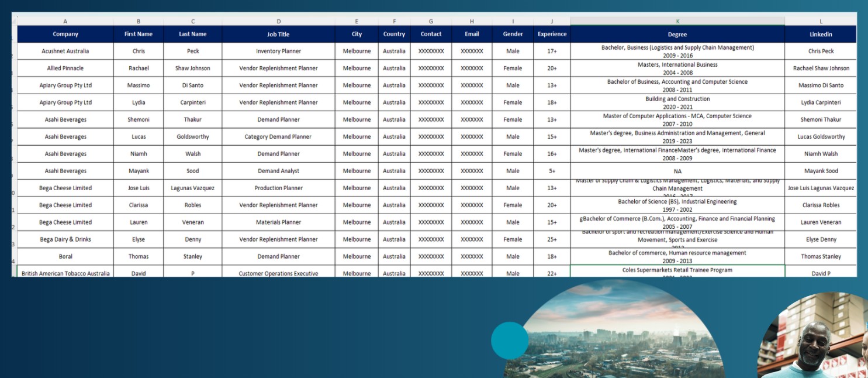Click the "Master of Computer Applications" degree cell
Viewport: 868px width, 378px height.
tap(677, 119)
